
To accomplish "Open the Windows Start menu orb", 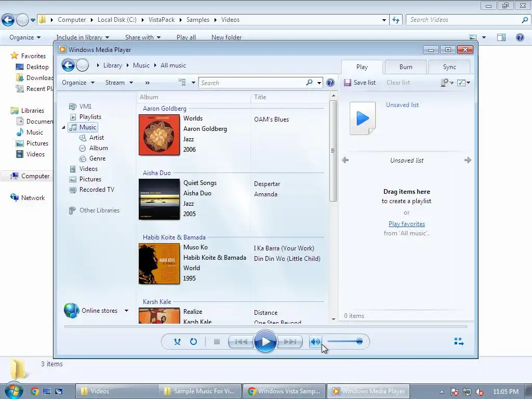I will pyautogui.click(x=14, y=391).
